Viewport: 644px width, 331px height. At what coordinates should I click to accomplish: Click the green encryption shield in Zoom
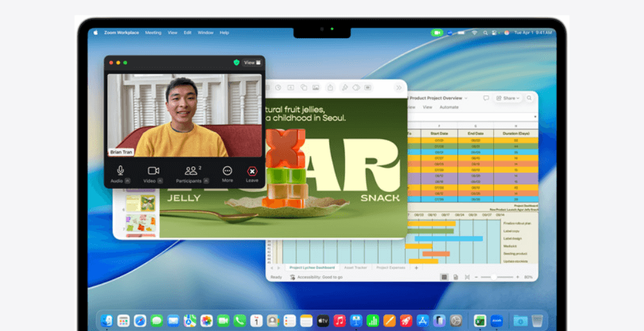236,62
